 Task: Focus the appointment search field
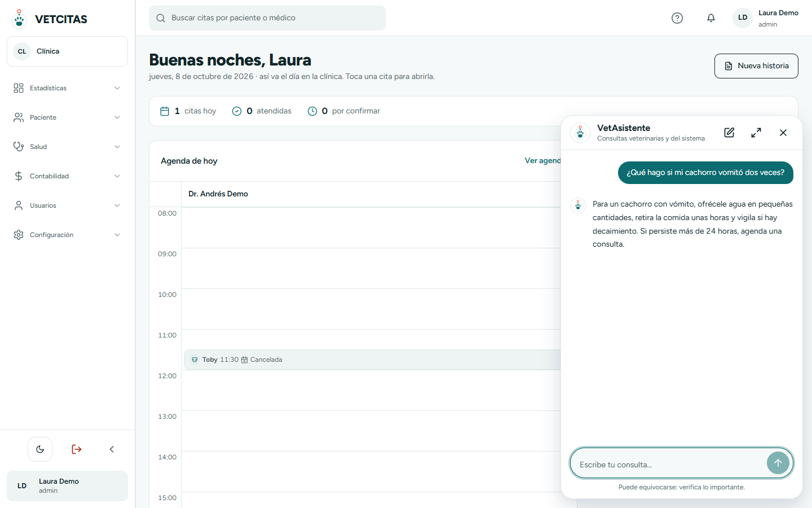coord(267,18)
